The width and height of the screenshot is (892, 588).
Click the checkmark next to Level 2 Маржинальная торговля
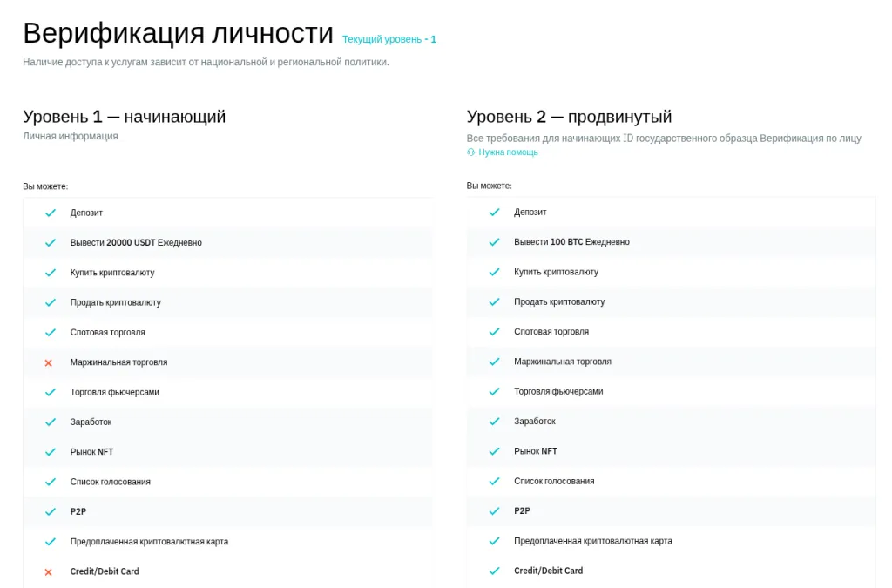494,362
